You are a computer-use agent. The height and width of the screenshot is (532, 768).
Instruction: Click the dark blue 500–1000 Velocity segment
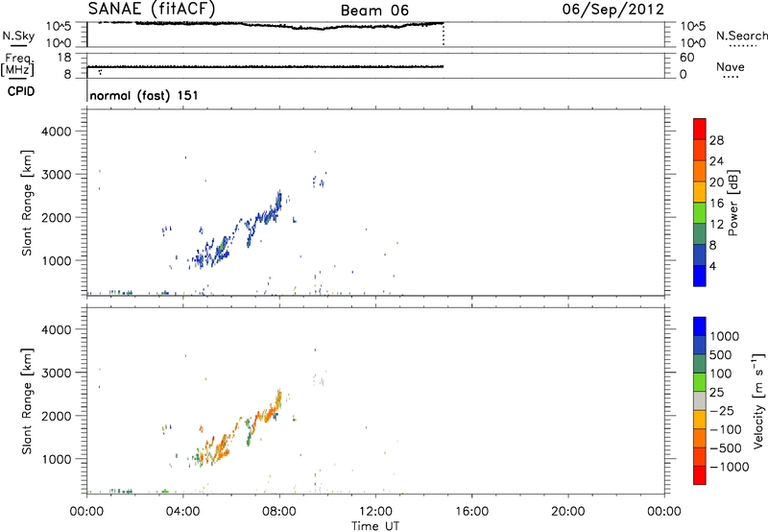700,346
